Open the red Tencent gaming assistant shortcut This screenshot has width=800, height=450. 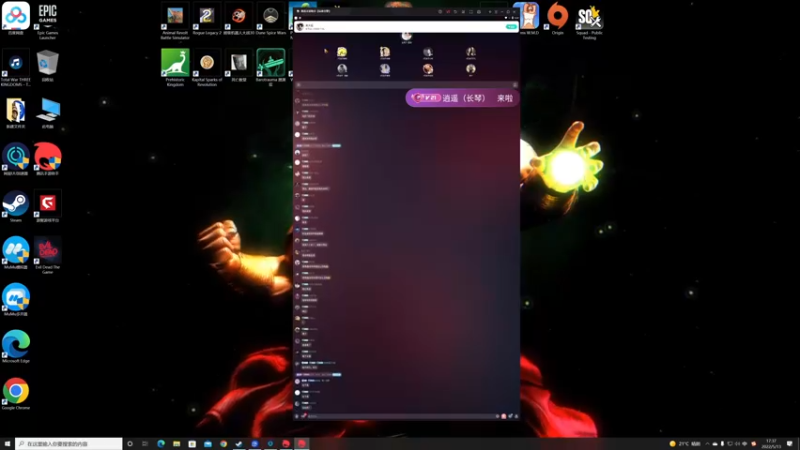click(x=47, y=159)
